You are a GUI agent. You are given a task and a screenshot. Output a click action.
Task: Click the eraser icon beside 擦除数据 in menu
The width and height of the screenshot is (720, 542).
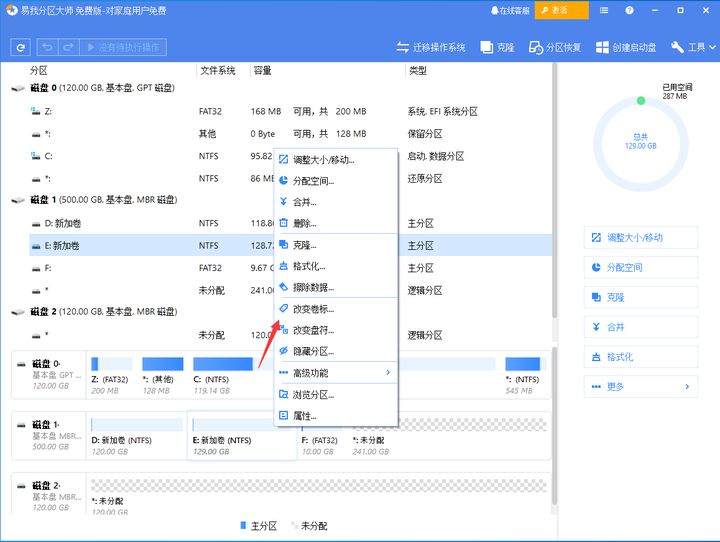pos(284,287)
